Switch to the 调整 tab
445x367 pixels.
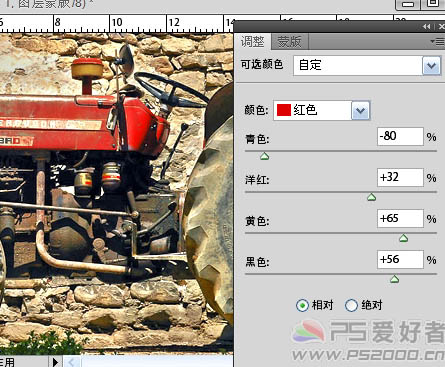(252, 42)
